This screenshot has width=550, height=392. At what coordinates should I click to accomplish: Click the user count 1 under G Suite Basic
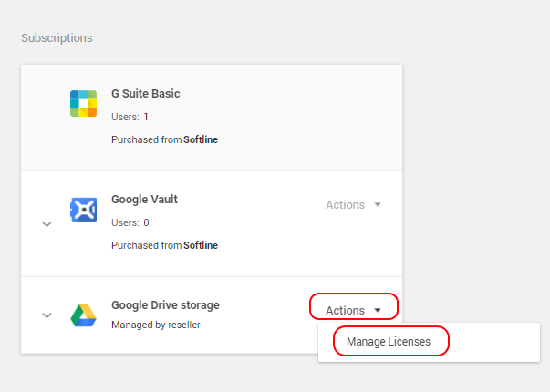[x=146, y=117]
